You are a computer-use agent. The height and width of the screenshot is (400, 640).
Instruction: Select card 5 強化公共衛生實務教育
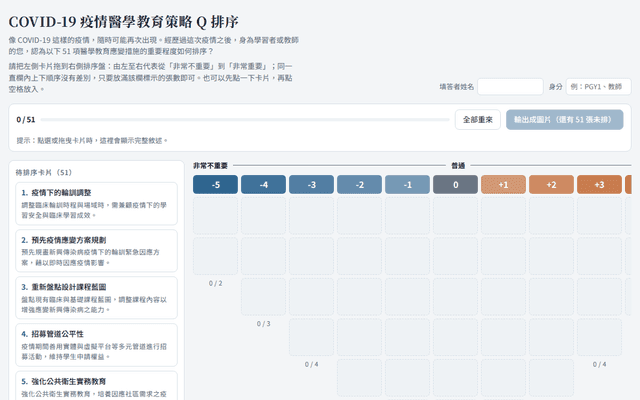96,386
